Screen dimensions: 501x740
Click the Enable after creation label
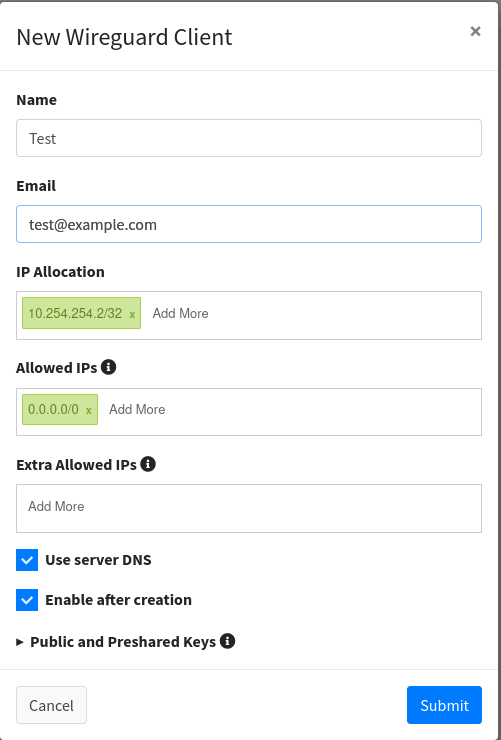[118, 600]
